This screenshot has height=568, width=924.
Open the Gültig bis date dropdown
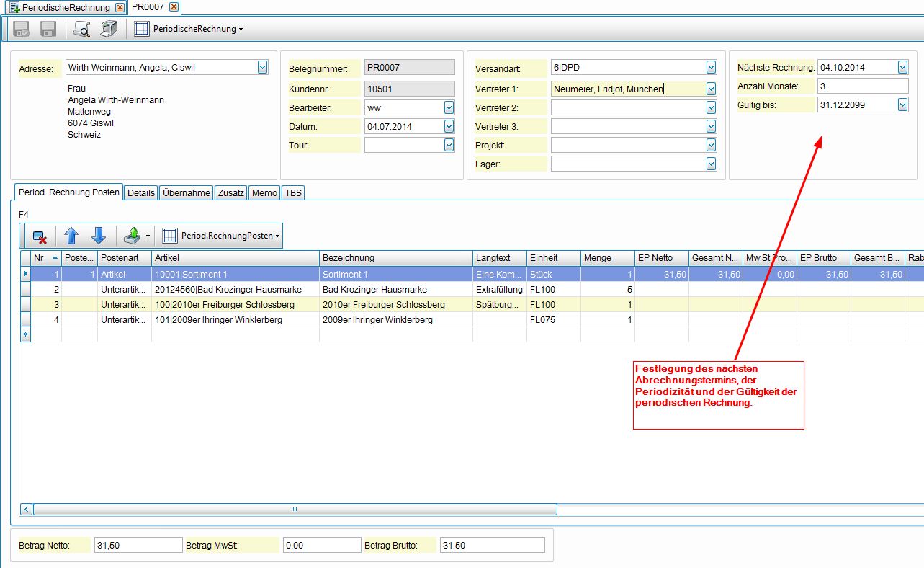tap(903, 105)
